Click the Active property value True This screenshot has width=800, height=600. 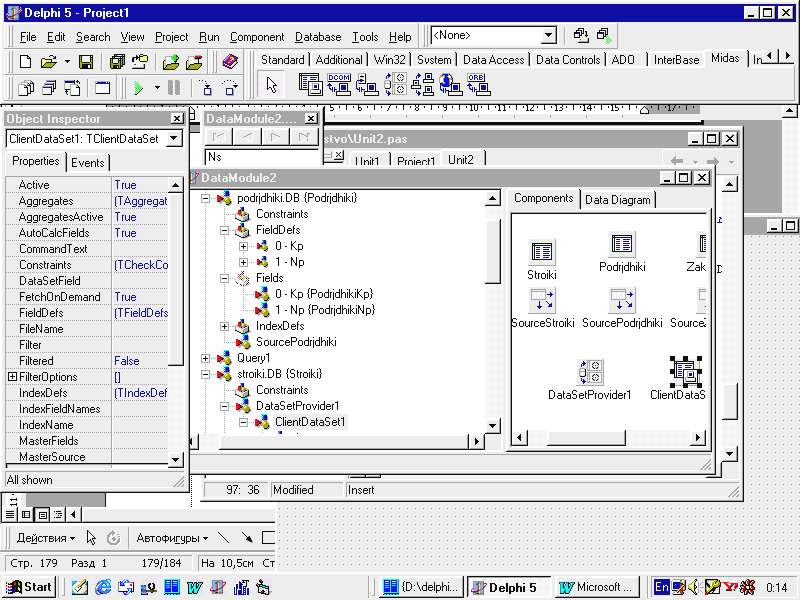[139, 185]
